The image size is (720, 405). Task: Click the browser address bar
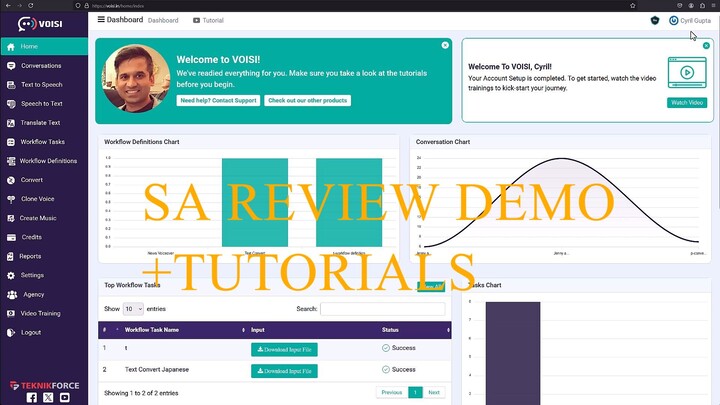354,6
